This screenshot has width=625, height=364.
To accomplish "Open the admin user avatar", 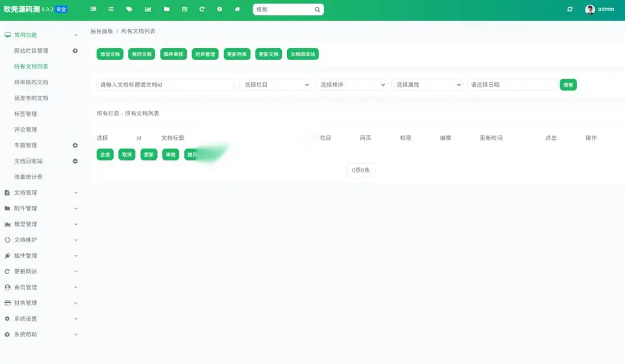I will tap(590, 9).
